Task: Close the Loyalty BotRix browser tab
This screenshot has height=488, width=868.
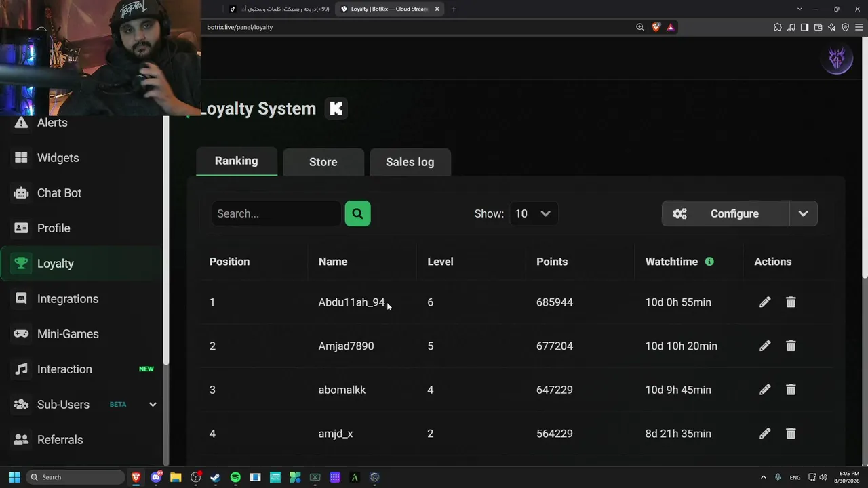Action: coord(437,9)
